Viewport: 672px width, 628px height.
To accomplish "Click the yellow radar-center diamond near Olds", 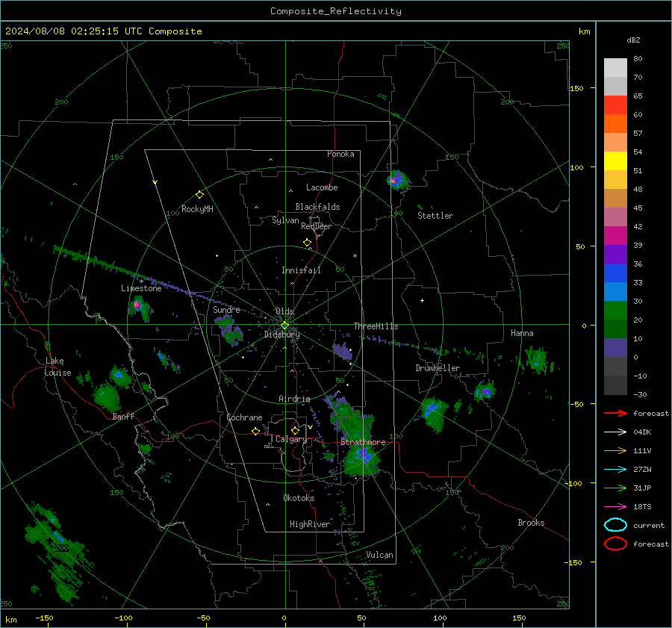I will (284, 326).
